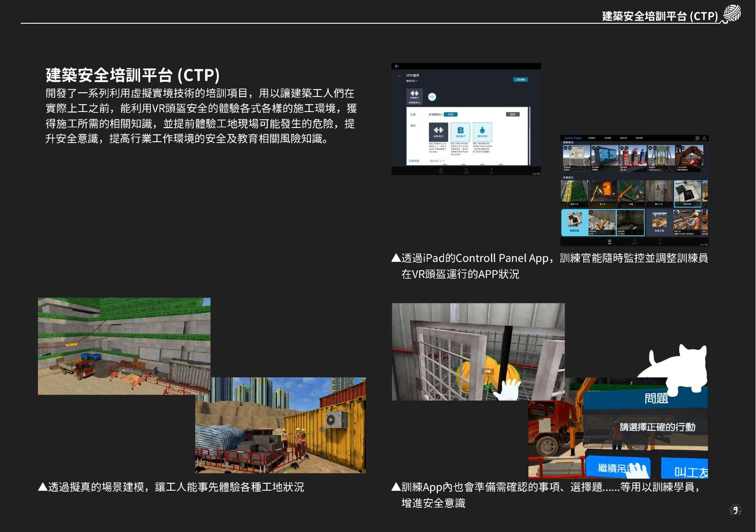Click the scrollbar of the white settings panel
Image resolution: width=756 pixels, height=532 pixels.
[x=529, y=136]
